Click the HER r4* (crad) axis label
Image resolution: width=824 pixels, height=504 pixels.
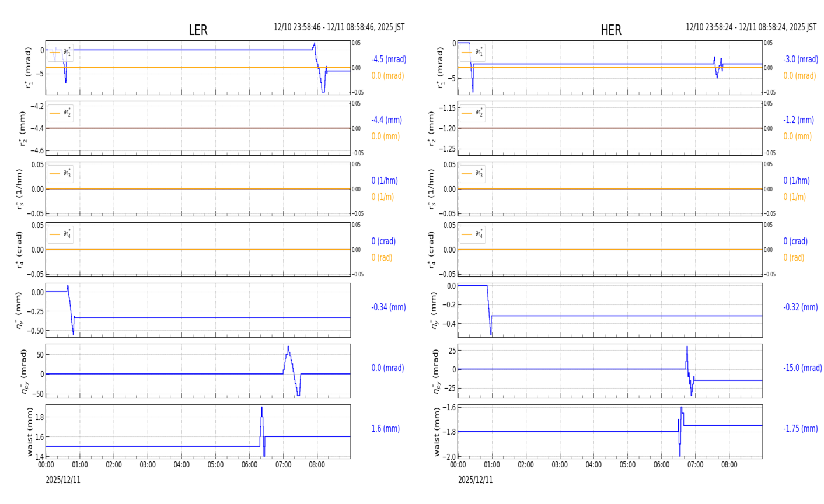(x=431, y=250)
